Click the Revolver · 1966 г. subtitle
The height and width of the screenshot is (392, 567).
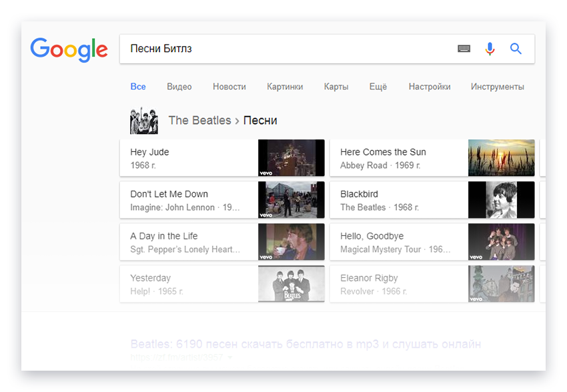[374, 291]
